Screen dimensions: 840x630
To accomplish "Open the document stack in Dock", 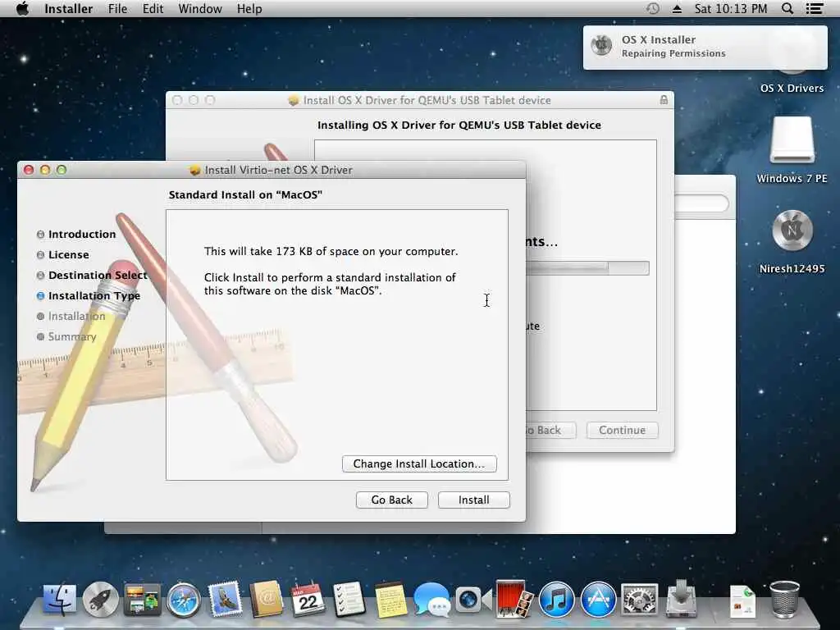I will tap(742, 601).
